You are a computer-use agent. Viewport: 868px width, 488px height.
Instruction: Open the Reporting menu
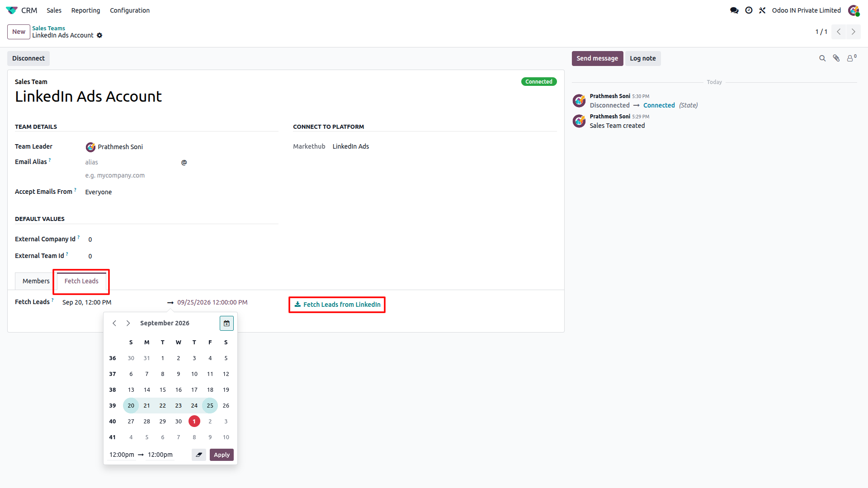(85, 10)
